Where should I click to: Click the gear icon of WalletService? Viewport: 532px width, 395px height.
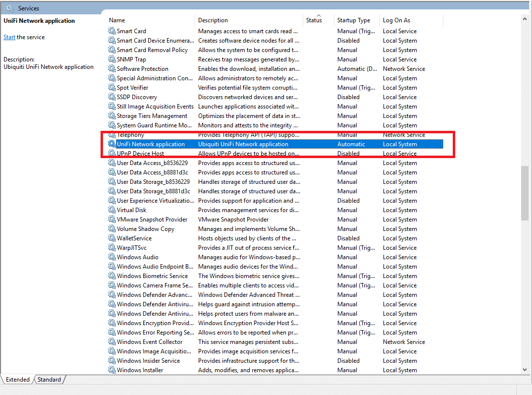tap(111, 238)
